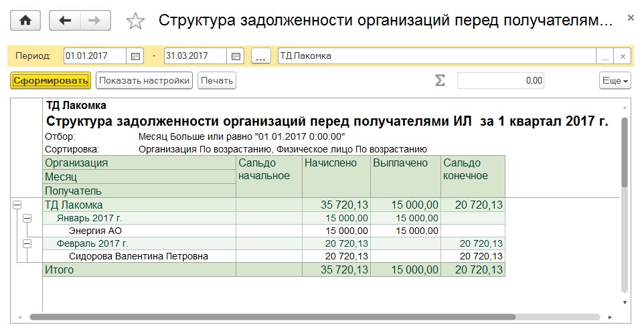Add report to favorites with star icon
Image resolution: width=644 pixels, height=335 pixels.
(135, 21)
